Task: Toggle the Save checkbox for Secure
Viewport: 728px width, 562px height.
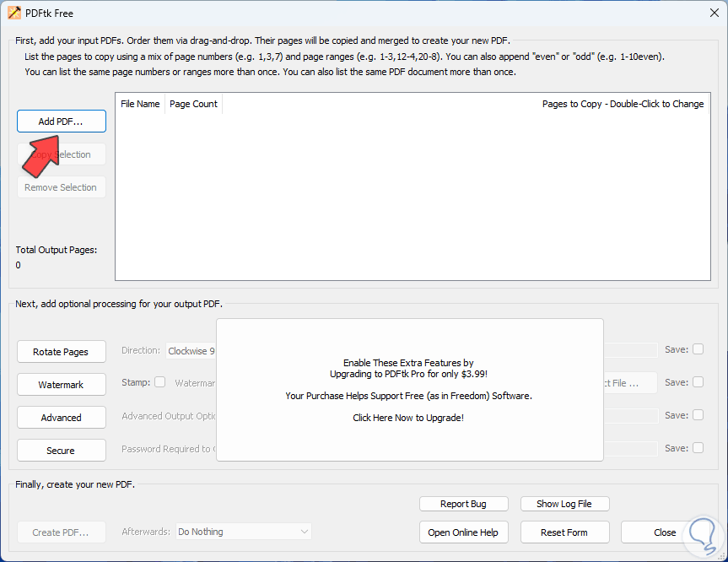Action: pyautogui.click(x=698, y=448)
